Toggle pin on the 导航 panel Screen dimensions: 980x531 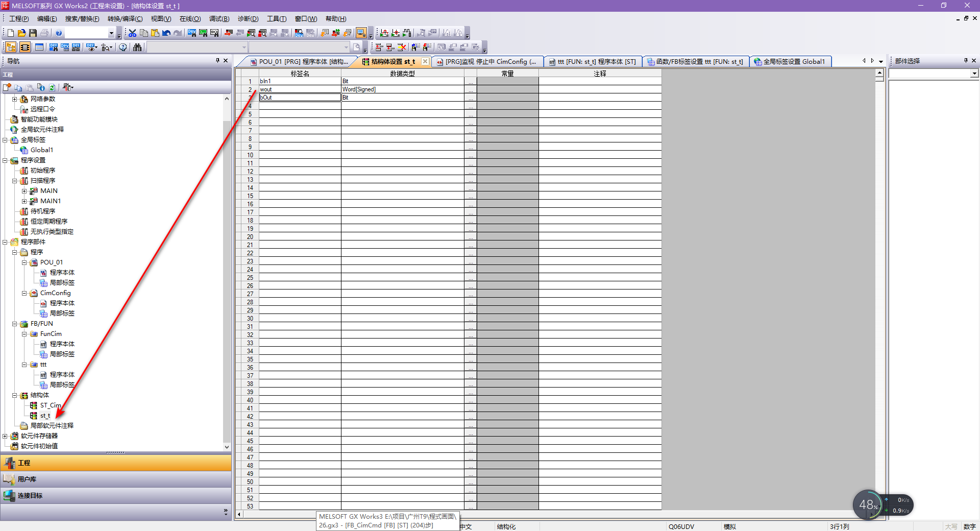(x=217, y=61)
